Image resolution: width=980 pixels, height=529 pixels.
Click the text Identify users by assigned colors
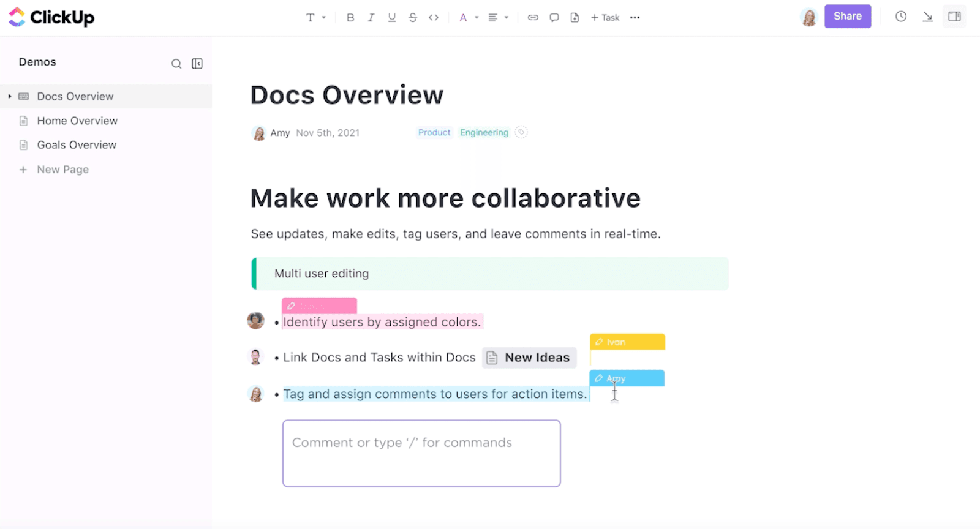[x=382, y=322]
